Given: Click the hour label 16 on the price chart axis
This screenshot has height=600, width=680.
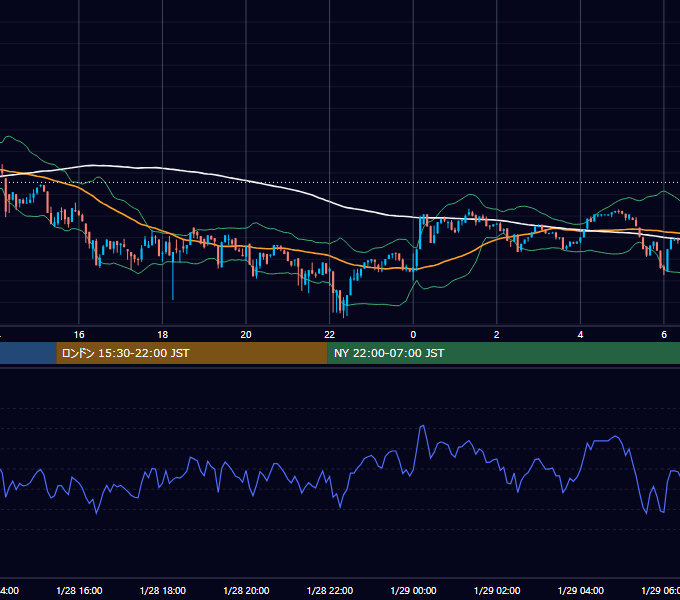Looking at the screenshot, I should [x=79, y=334].
